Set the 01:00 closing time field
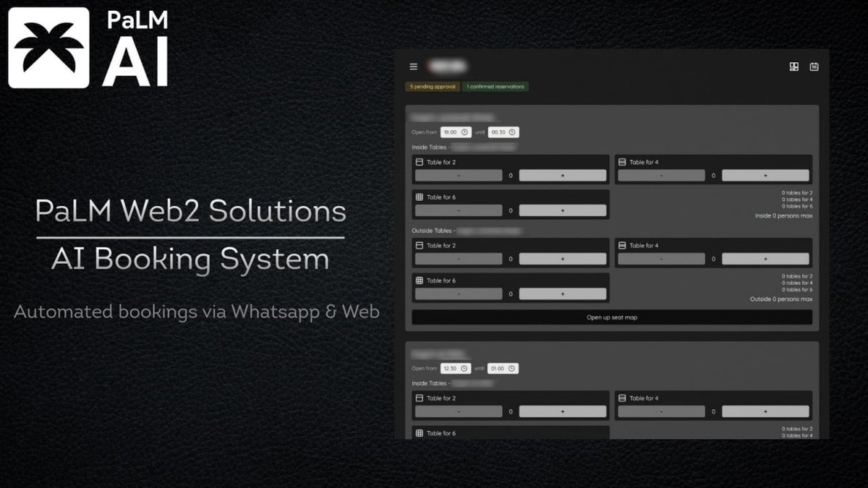This screenshot has height=488, width=868. (503, 368)
